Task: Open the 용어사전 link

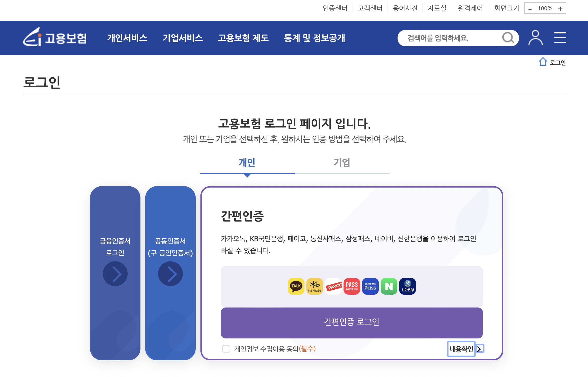Action: [405, 8]
